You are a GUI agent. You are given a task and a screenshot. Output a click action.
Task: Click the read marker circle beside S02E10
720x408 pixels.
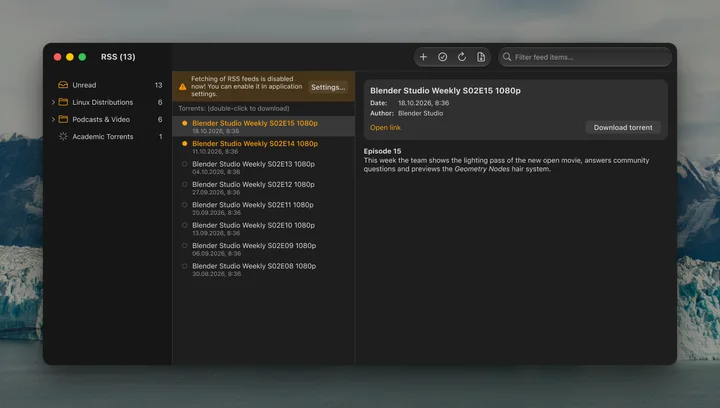click(x=185, y=225)
